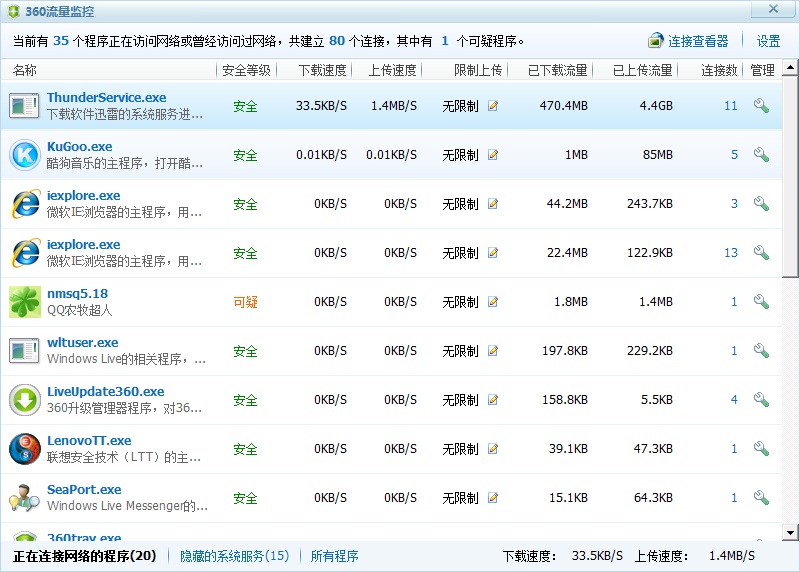Image resolution: width=800 pixels, height=572 pixels.
Task: Click the vertical scrollbar of the program list
Action: tap(791, 180)
